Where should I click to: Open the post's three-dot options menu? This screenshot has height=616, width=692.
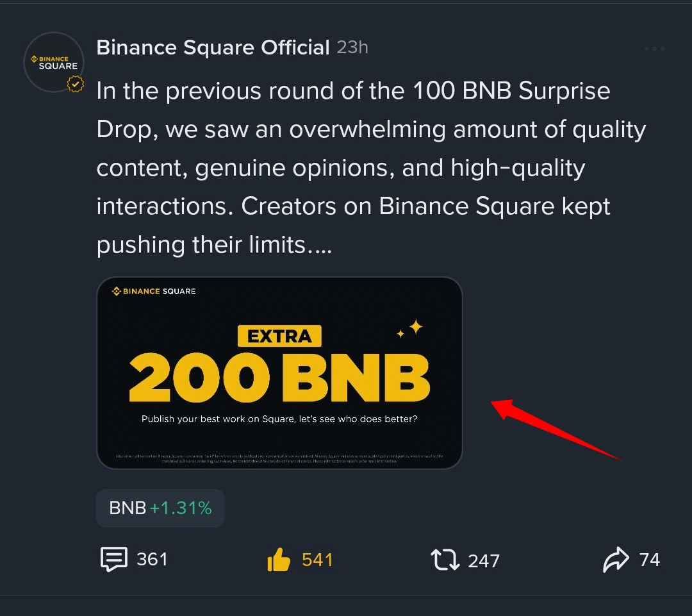coord(654,49)
